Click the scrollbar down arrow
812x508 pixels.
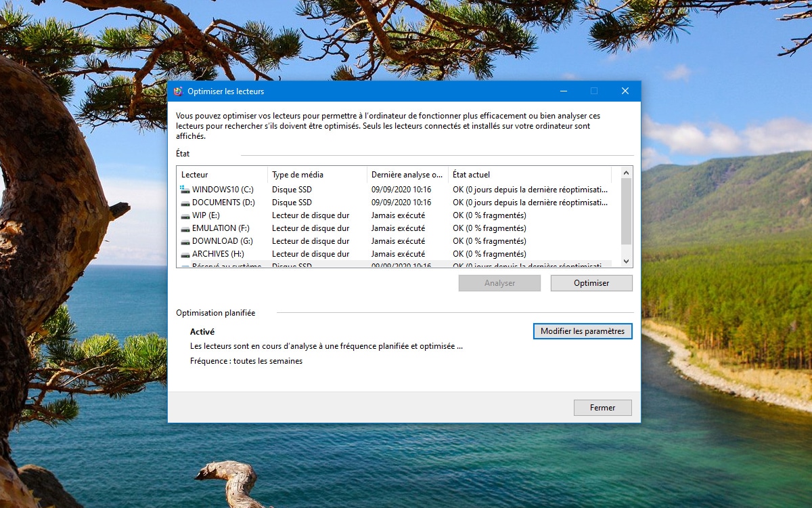tap(625, 261)
